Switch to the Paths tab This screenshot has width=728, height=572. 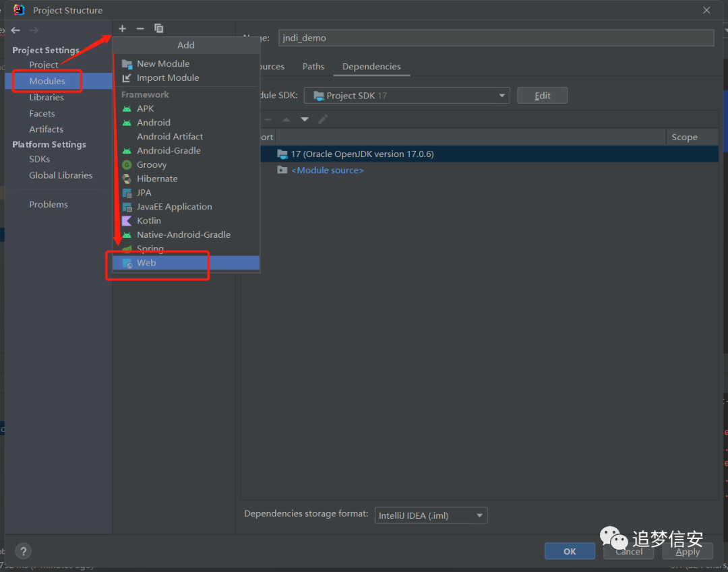[313, 66]
